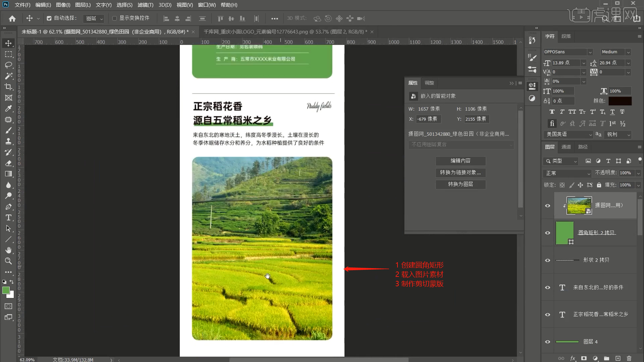Switch to 千库网_重庆小面LOGO document tab
Screen dimensions: 644x362
(x=285, y=32)
